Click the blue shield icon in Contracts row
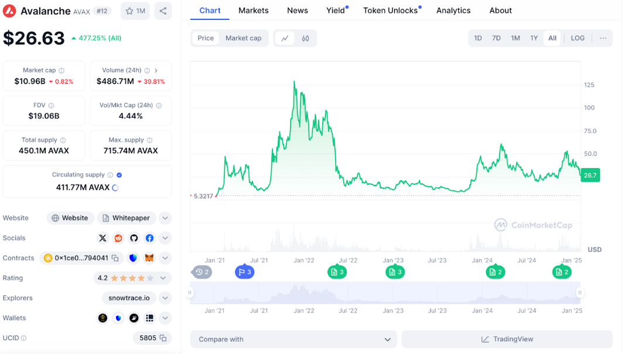The image size is (628, 364). click(x=133, y=258)
